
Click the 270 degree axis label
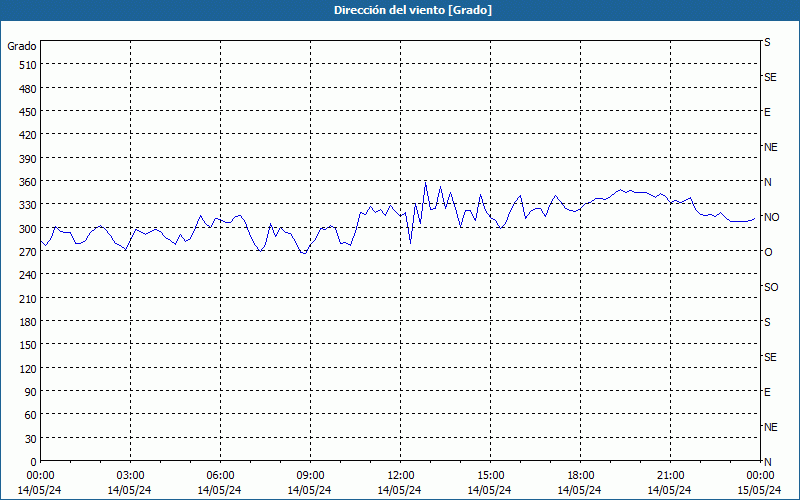[x=28, y=252]
